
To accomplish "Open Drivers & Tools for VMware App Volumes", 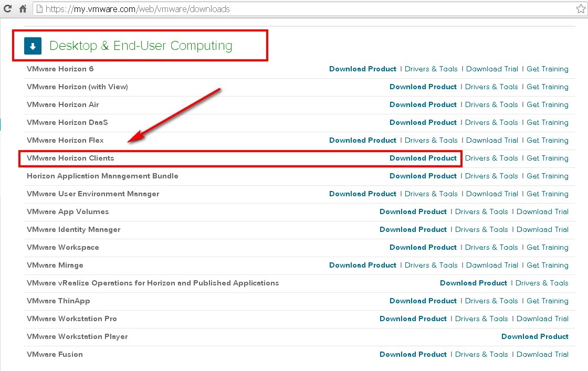I will coord(481,211).
